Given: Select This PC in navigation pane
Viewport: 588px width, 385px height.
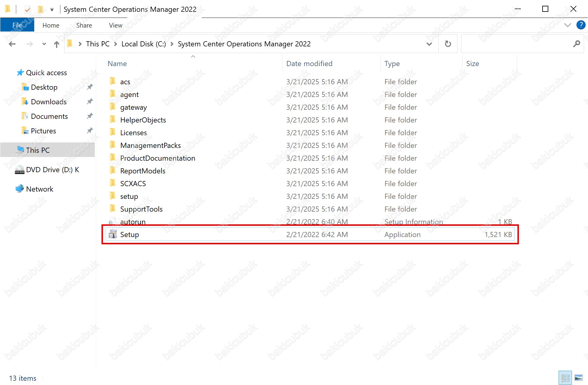Looking at the screenshot, I should 48,150.
